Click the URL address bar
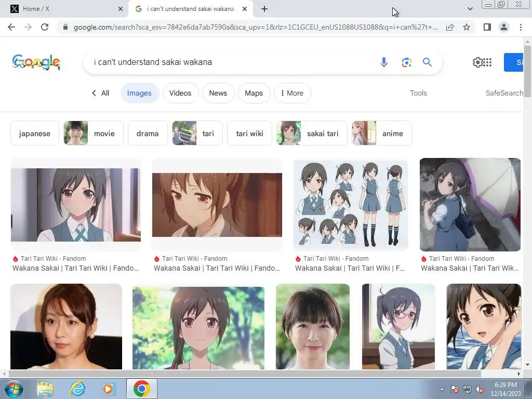This screenshot has width=532, height=399. tap(255, 27)
